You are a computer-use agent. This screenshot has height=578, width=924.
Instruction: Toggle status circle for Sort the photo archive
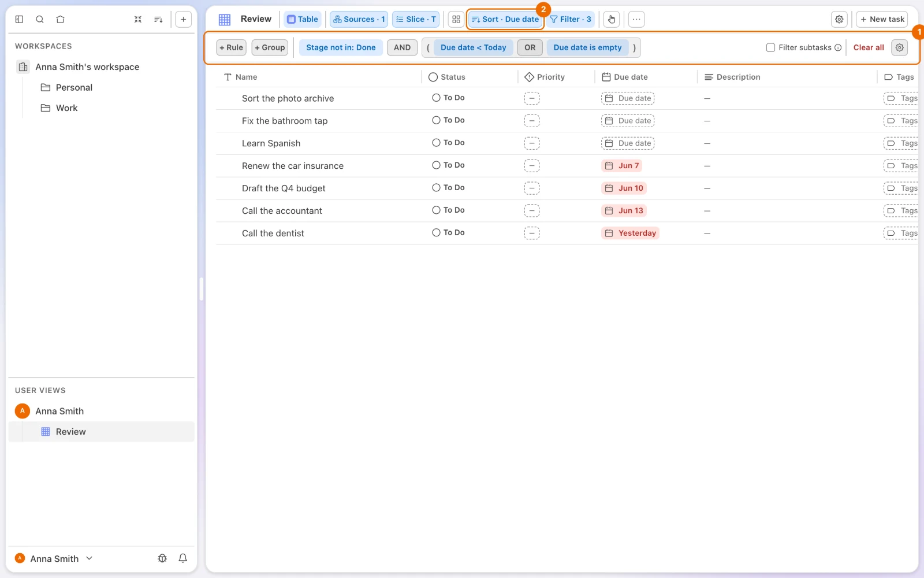point(437,98)
